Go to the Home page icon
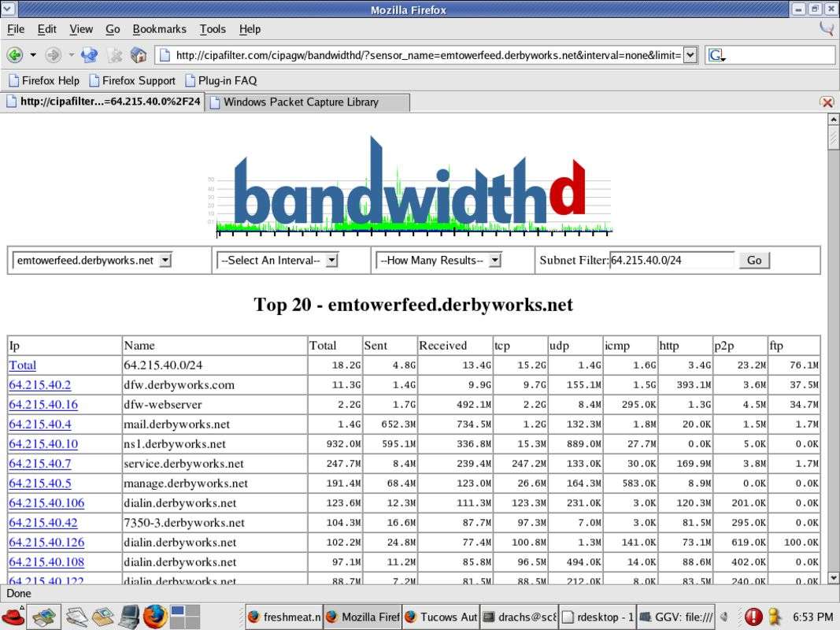840x630 pixels. (139, 54)
